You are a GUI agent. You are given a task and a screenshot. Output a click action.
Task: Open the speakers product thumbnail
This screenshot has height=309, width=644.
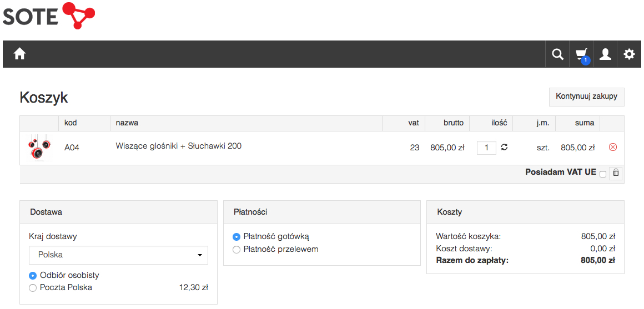click(x=39, y=148)
